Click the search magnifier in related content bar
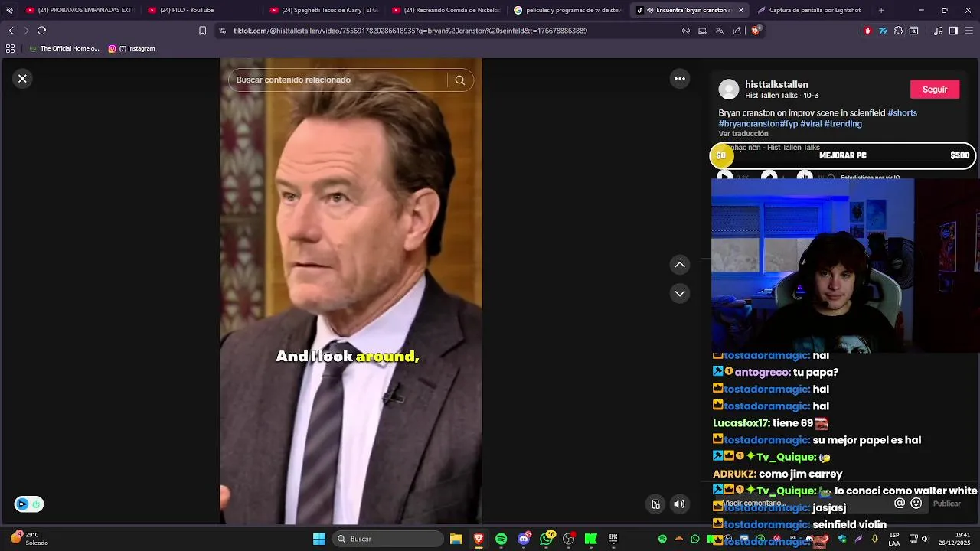This screenshot has height=551, width=980. (x=459, y=80)
